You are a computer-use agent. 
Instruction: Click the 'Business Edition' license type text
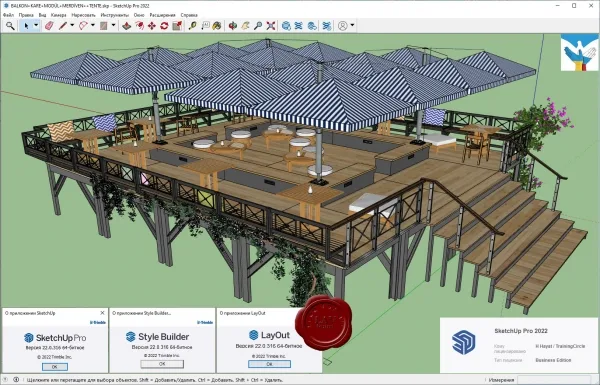[553, 360]
